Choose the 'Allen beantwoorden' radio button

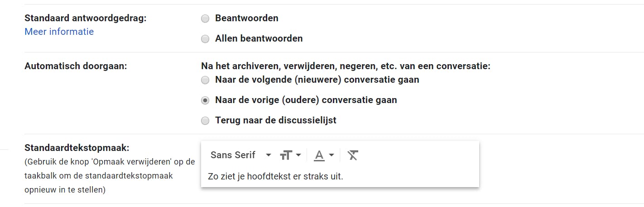pyautogui.click(x=205, y=39)
